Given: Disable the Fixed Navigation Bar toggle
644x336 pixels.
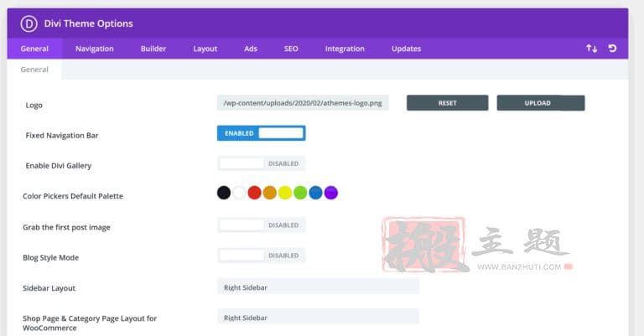Looking at the screenshot, I should click(x=262, y=133).
